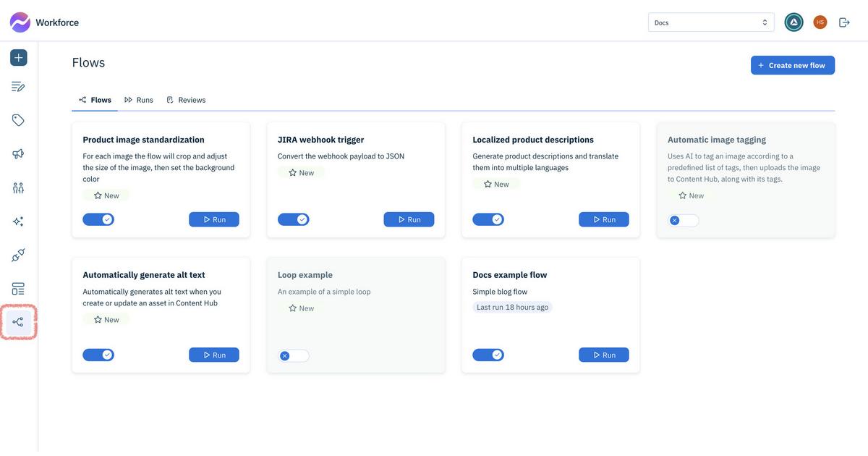Click 'Simple blog flow' description text

tap(500, 292)
